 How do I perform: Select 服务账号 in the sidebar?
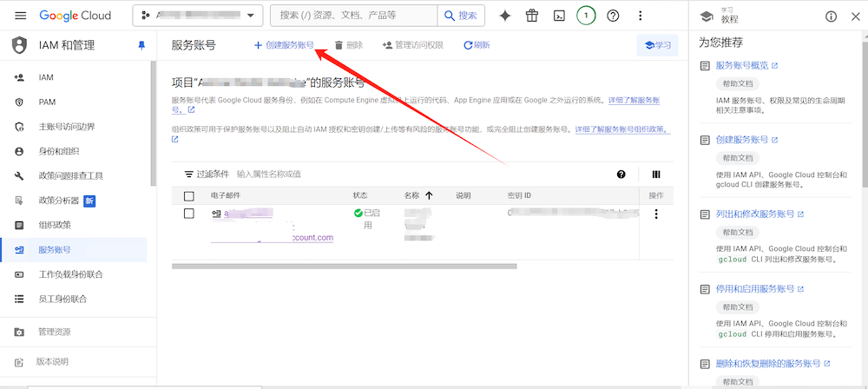tap(54, 250)
